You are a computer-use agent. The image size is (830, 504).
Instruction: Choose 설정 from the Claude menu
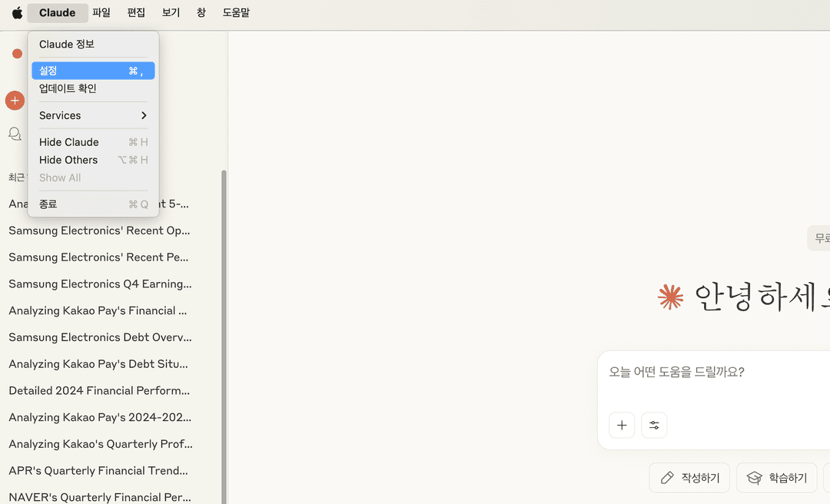[x=93, y=71]
